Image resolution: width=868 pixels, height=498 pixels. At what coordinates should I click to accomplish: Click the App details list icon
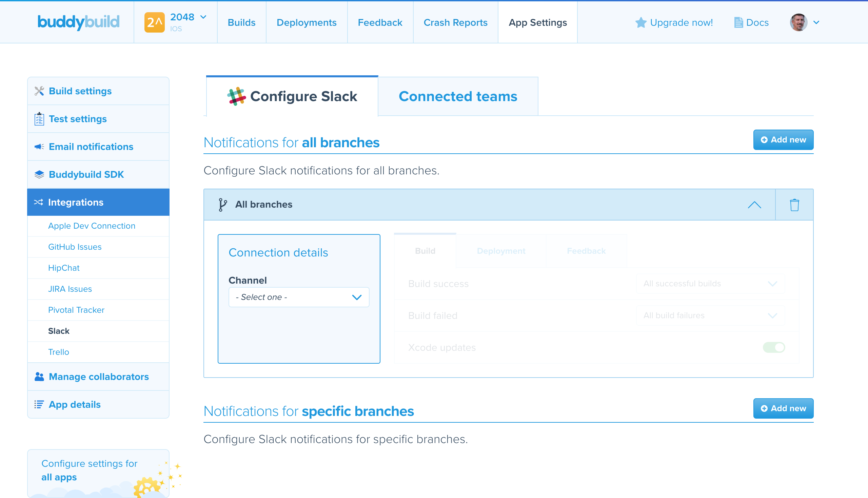pyautogui.click(x=39, y=405)
